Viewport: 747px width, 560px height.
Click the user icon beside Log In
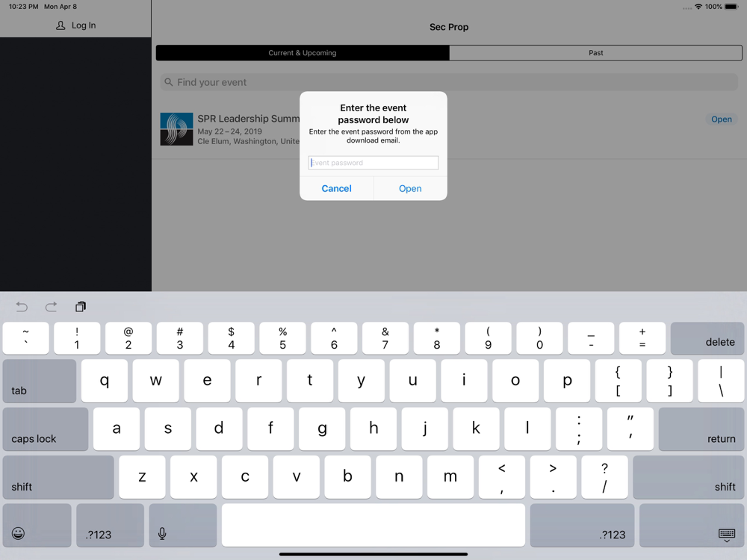(x=61, y=25)
